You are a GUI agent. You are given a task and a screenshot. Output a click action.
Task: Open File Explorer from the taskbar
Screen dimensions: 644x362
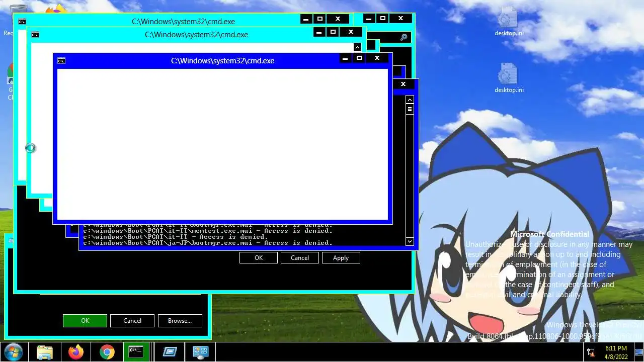click(x=45, y=352)
